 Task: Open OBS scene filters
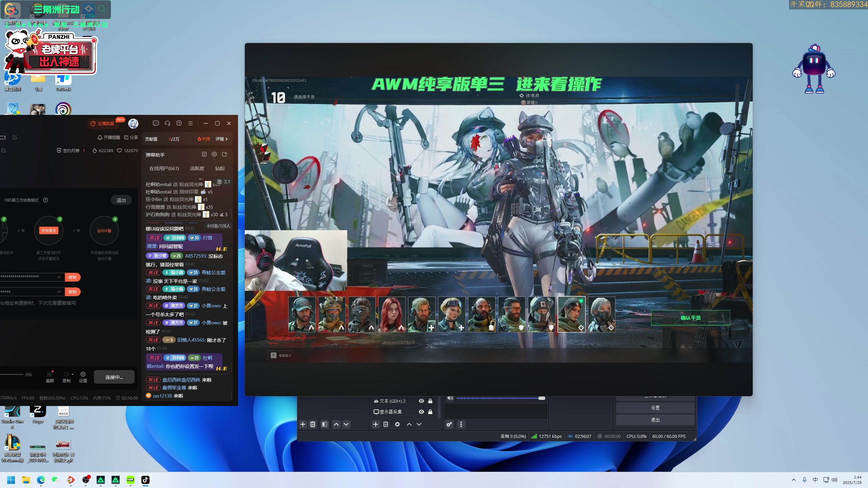pos(324,424)
